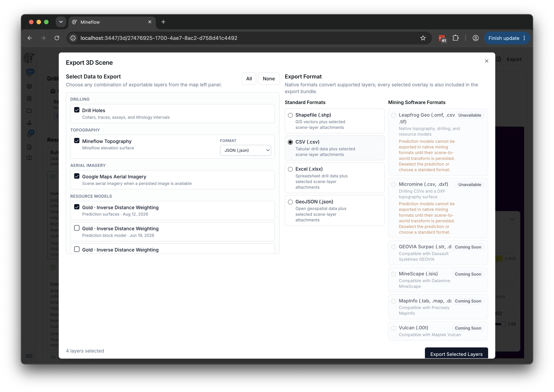This screenshot has width=554, height=392.
Task: Close the Export 3D Scene dialog
Action: click(487, 61)
